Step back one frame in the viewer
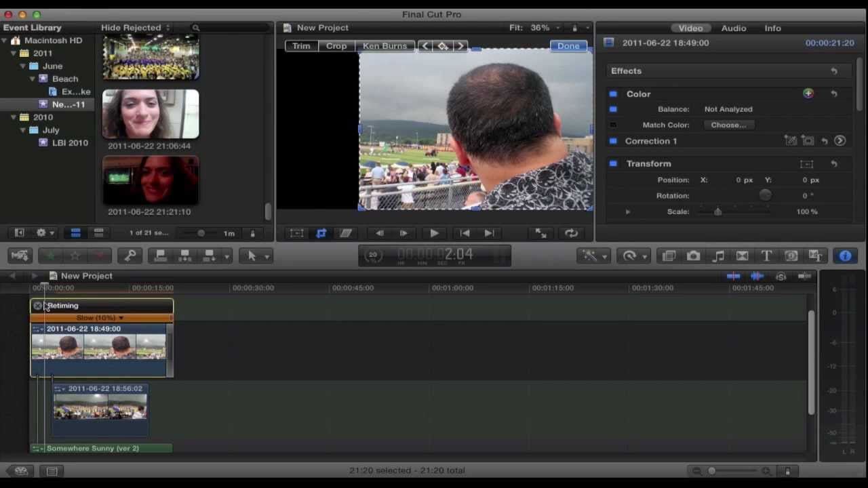The width and height of the screenshot is (868, 488). pos(380,233)
